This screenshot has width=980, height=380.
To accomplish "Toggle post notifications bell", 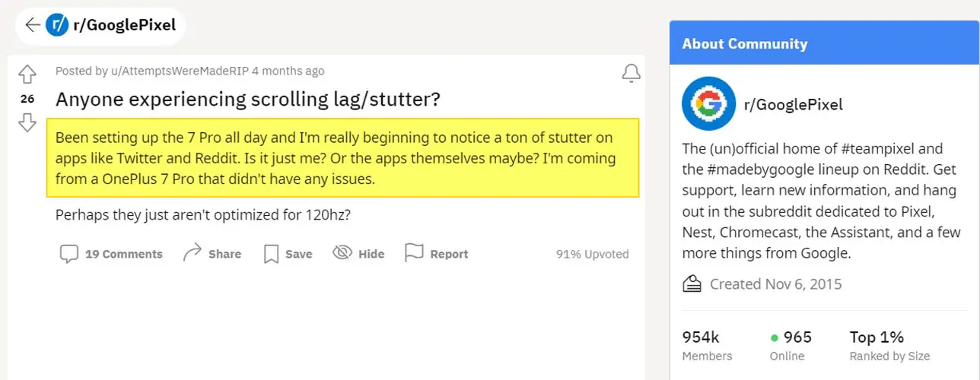I will coord(631,73).
